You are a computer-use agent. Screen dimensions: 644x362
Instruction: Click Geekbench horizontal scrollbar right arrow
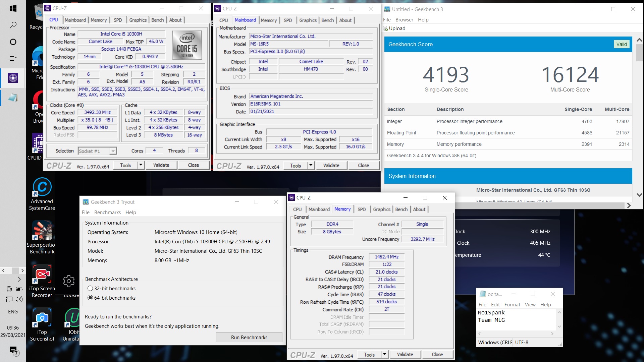pos(629,205)
